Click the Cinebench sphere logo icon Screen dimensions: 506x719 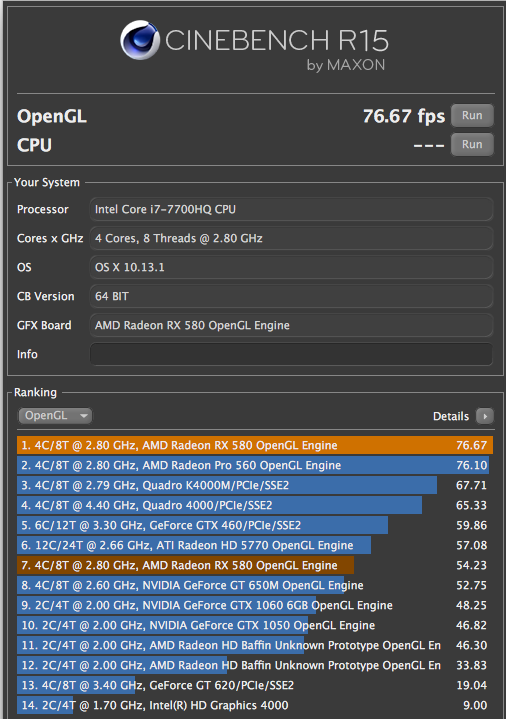point(140,40)
